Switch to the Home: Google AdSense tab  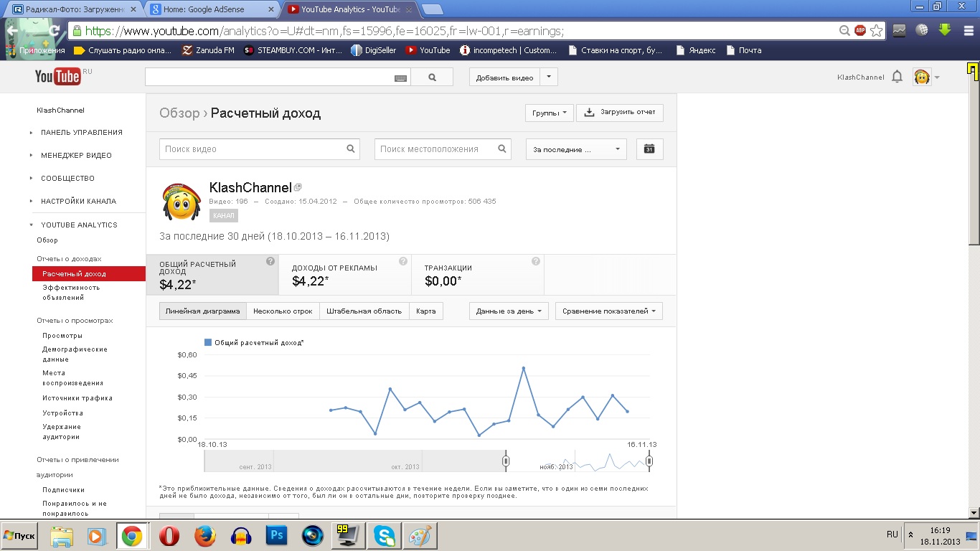(214, 9)
